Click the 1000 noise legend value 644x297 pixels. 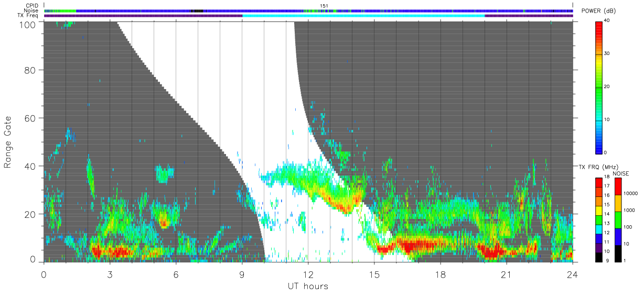630,210
